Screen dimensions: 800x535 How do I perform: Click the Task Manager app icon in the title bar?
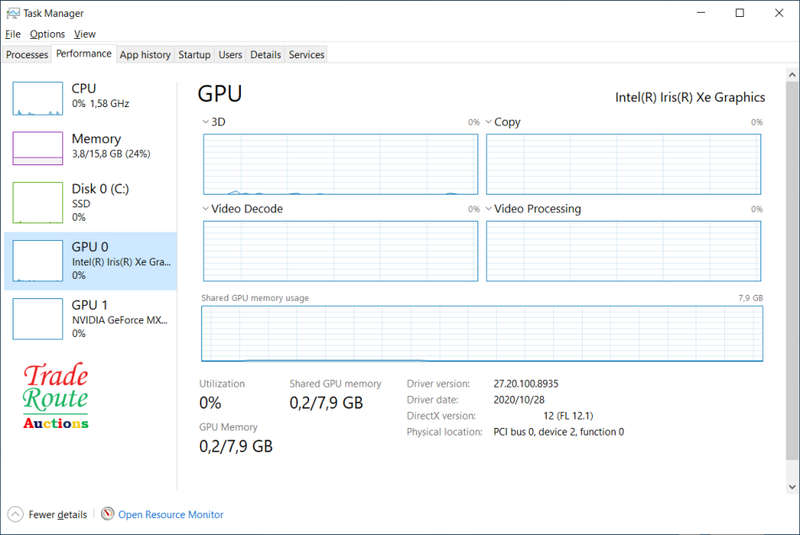[13, 13]
